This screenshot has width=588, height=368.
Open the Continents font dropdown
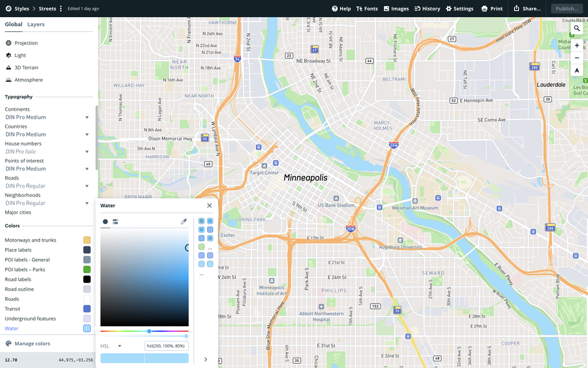(x=87, y=117)
